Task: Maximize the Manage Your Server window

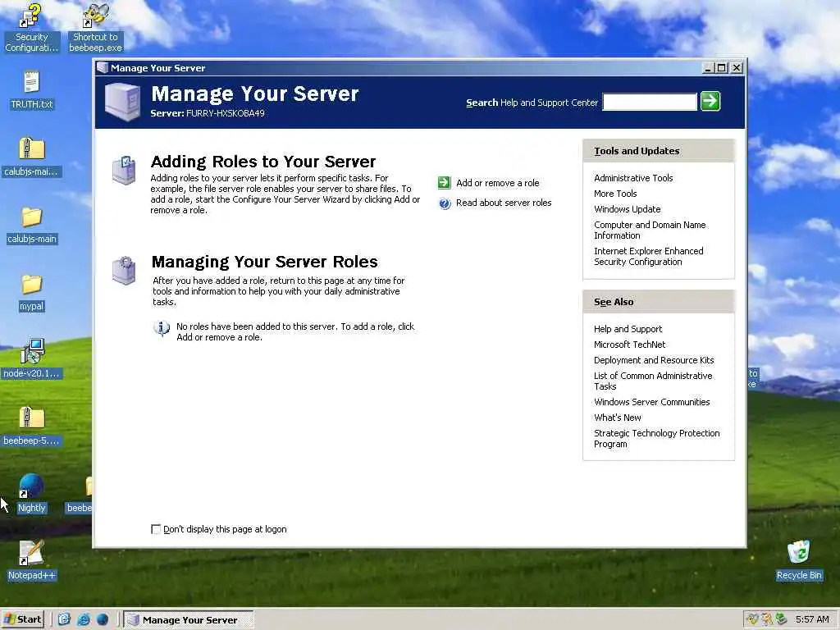Action: (x=722, y=68)
